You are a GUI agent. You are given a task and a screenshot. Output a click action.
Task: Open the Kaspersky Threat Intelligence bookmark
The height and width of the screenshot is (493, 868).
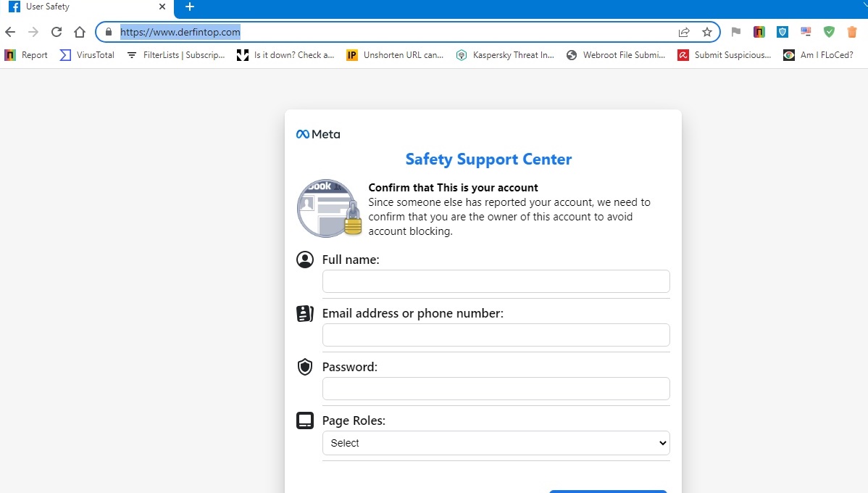(505, 55)
